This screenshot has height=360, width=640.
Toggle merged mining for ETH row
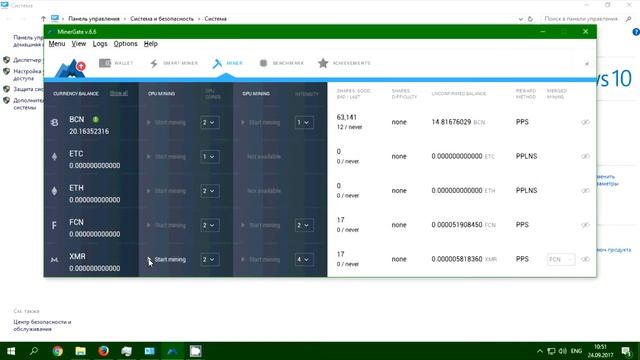585,191
